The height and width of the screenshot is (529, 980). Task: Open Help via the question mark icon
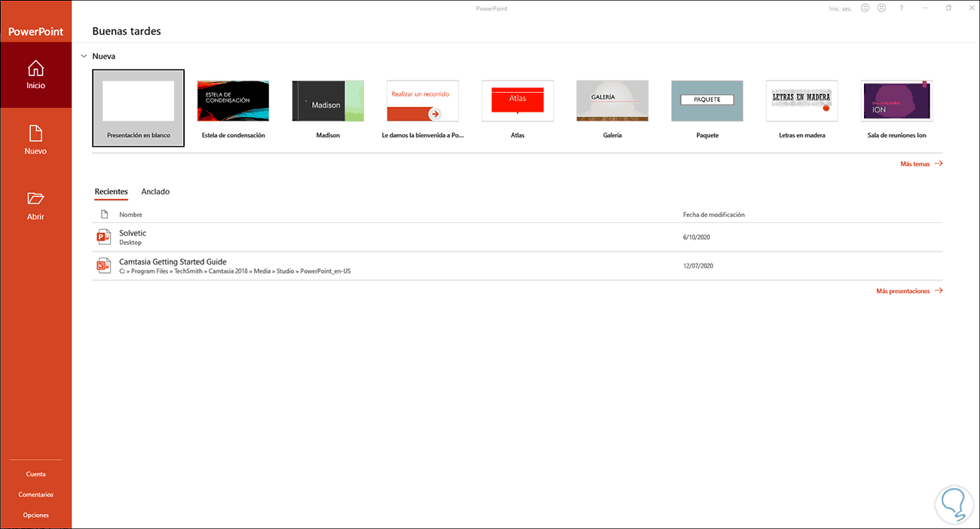(901, 8)
